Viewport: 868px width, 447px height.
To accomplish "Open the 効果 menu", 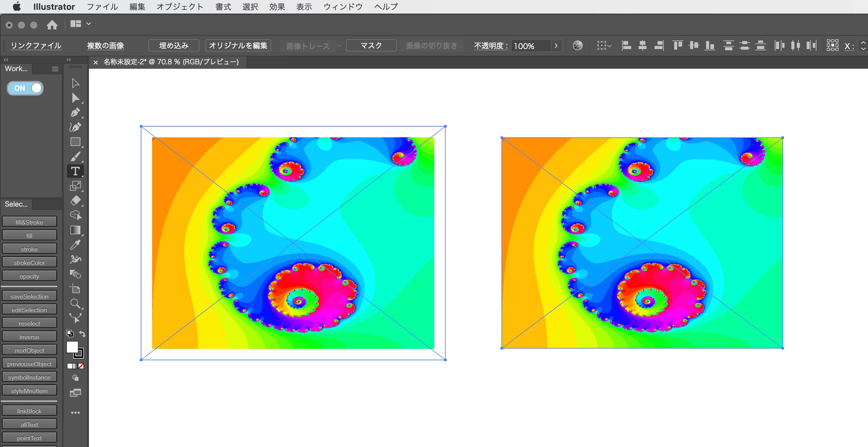I will point(277,7).
